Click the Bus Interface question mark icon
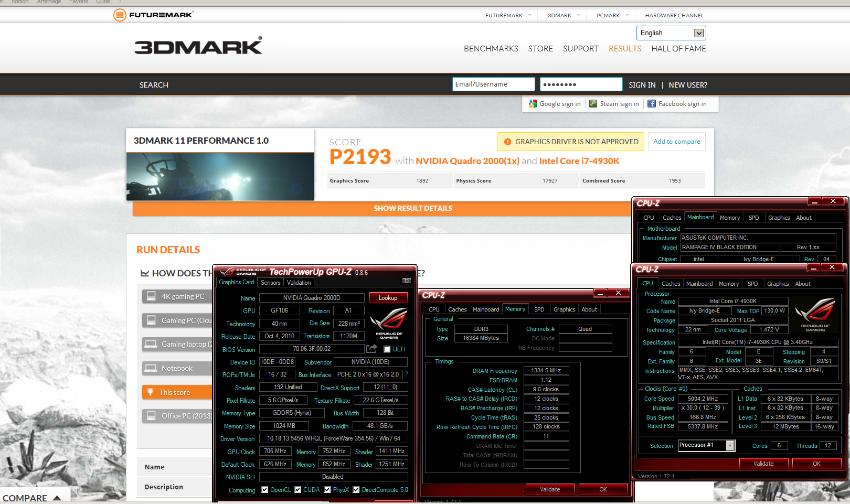850x504 pixels. pyautogui.click(x=406, y=374)
